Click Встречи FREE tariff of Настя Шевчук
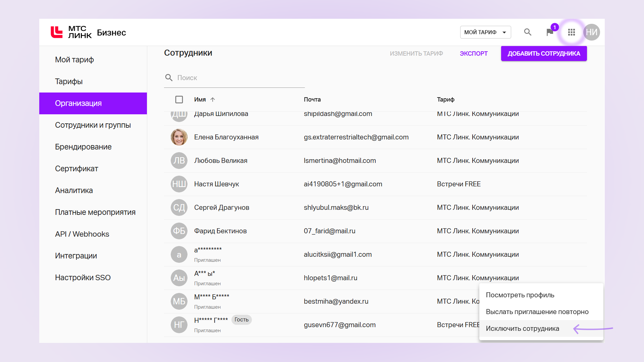 click(459, 184)
